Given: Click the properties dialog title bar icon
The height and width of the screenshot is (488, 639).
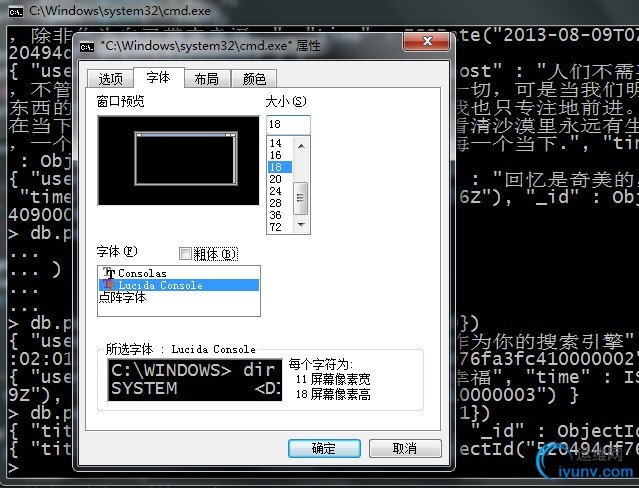Looking at the screenshot, I should pos(87,46).
